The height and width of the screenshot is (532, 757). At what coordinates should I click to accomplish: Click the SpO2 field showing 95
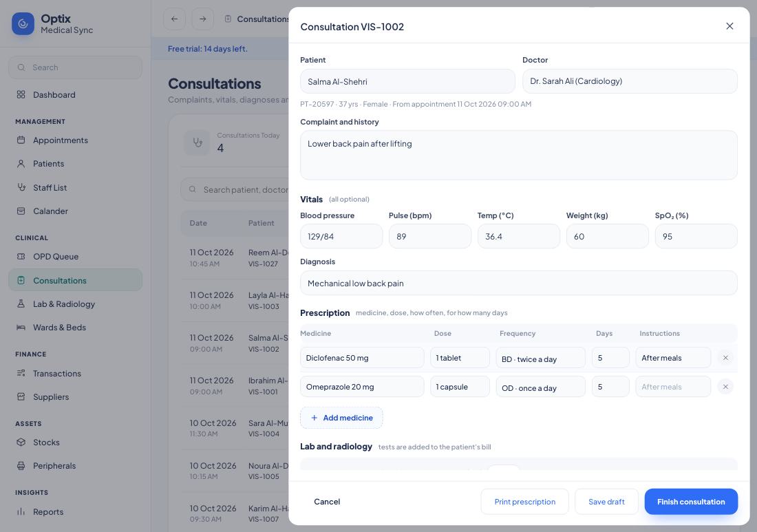[x=696, y=236]
